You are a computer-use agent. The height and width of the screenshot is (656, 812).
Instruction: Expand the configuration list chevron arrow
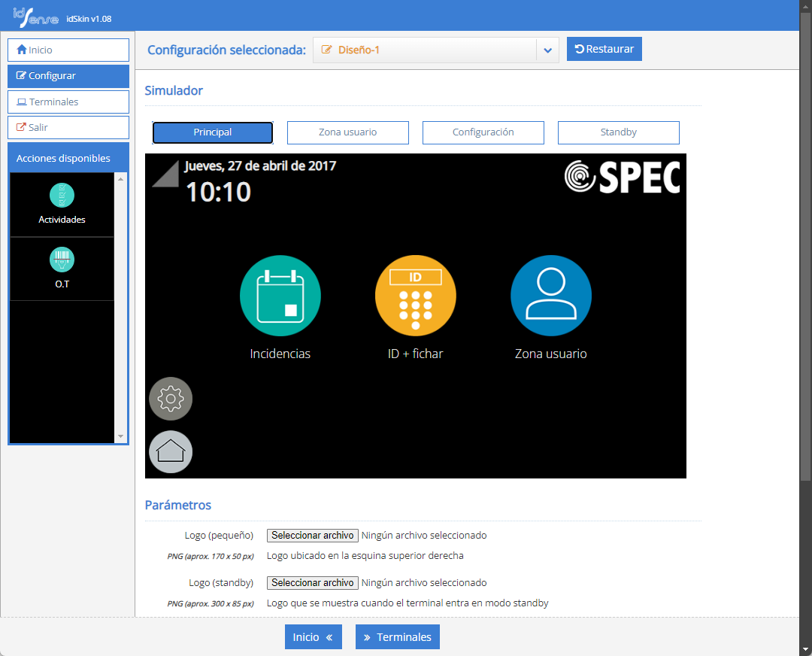click(547, 50)
